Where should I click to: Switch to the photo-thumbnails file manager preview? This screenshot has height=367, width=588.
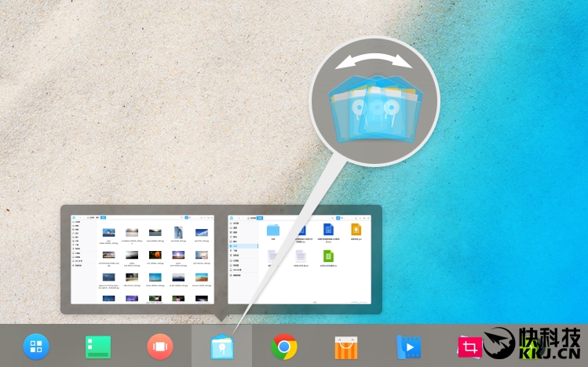143,259
